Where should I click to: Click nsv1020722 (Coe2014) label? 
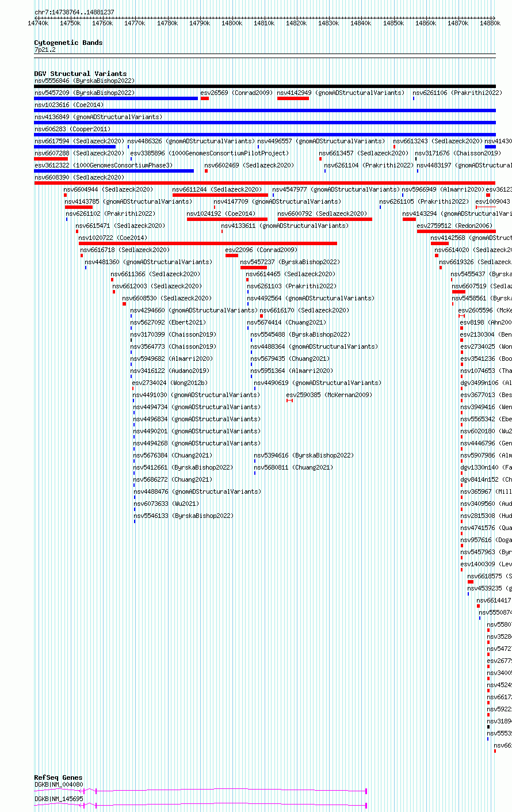113,238
